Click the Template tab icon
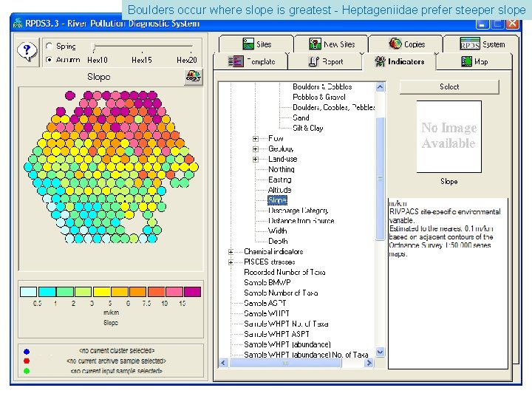This screenshot has height=399, width=532. tap(236, 61)
